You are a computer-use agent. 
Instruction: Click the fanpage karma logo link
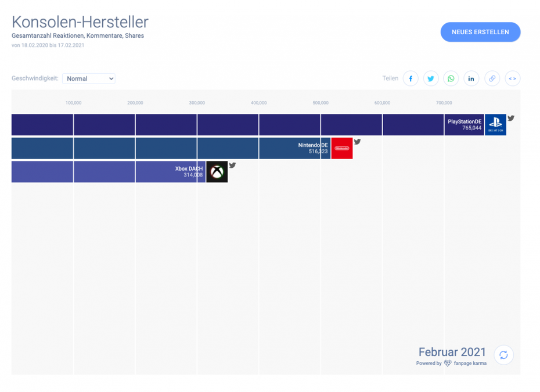tap(466, 363)
